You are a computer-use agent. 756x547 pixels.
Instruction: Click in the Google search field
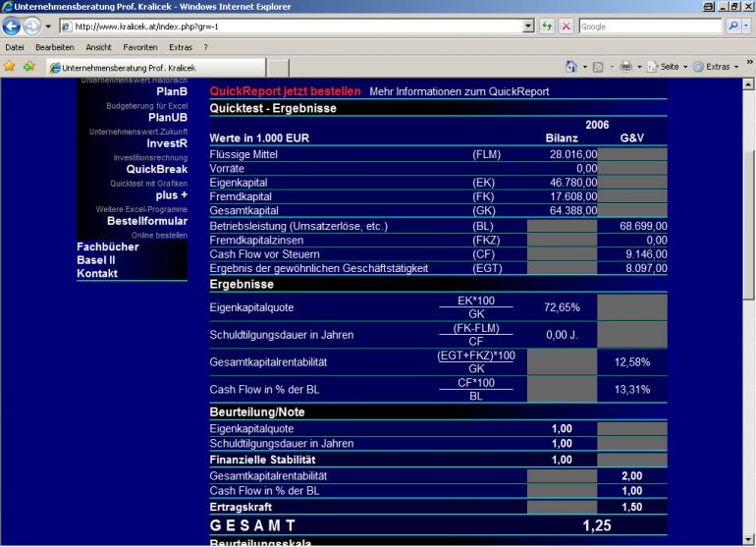(x=650, y=27)
